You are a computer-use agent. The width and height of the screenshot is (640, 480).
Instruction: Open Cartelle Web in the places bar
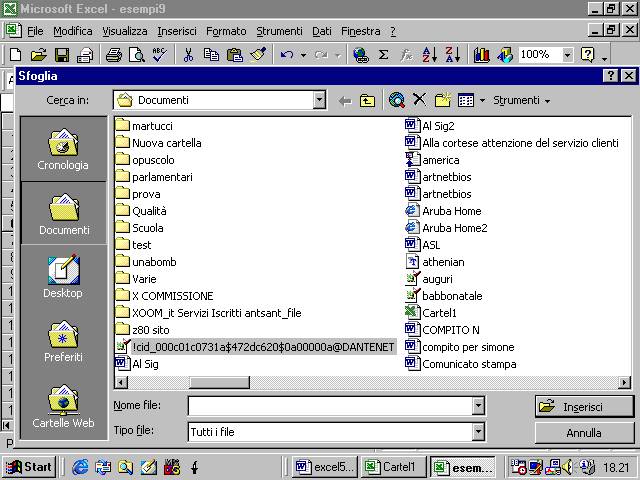[63, 405]
